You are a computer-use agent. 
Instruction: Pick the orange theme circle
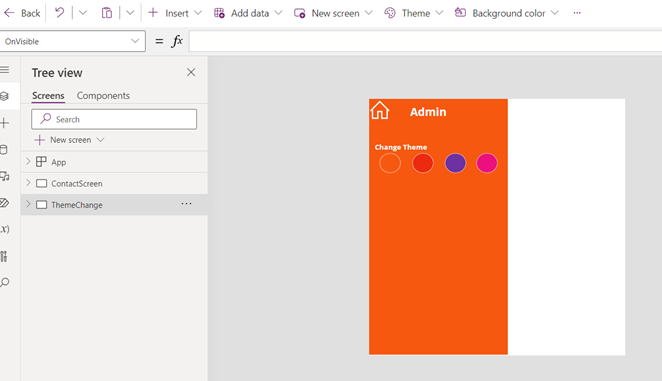[390, 163]
